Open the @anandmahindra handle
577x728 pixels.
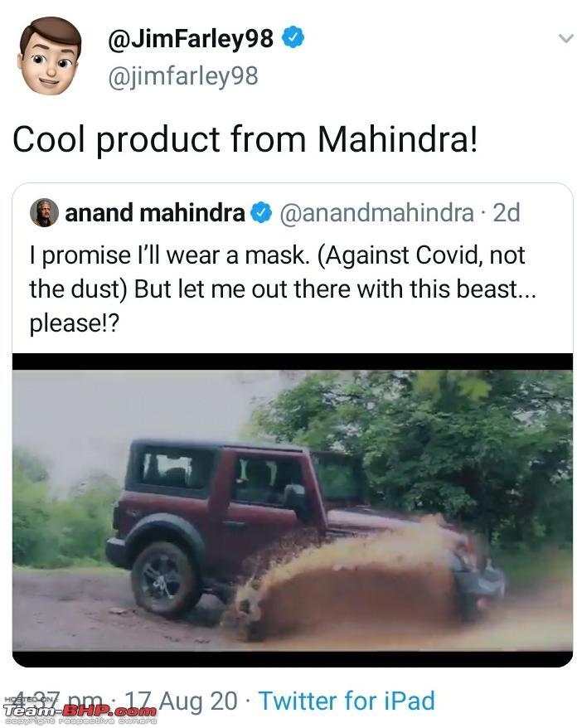376,213
